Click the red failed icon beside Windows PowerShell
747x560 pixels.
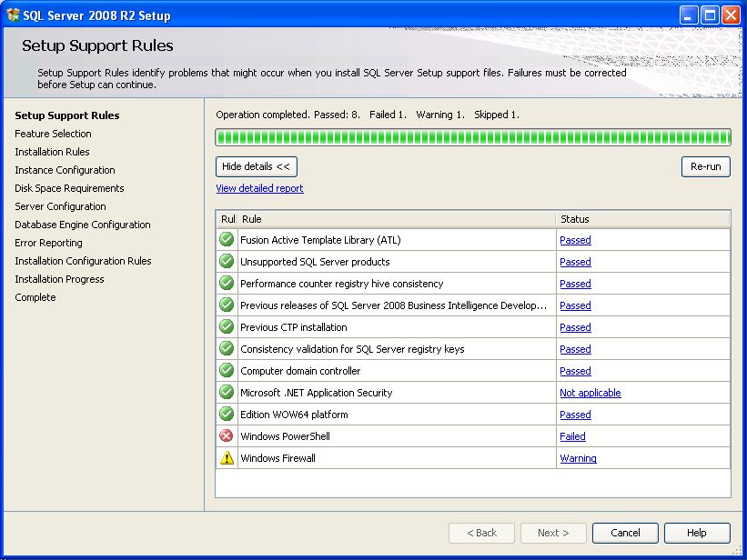pyautogui.click(x=227, y=436)
